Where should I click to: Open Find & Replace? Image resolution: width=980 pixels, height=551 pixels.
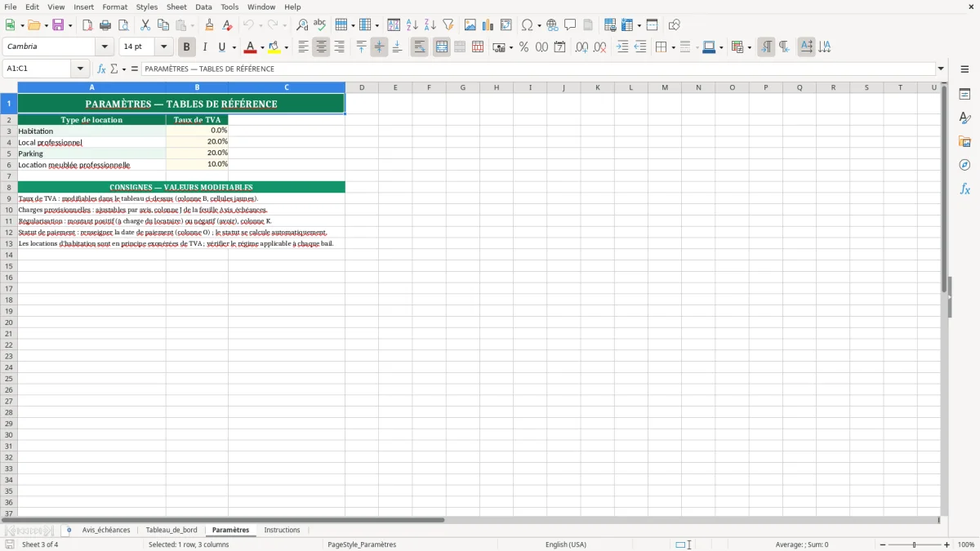pyautogui.click(x=302, y=25)
